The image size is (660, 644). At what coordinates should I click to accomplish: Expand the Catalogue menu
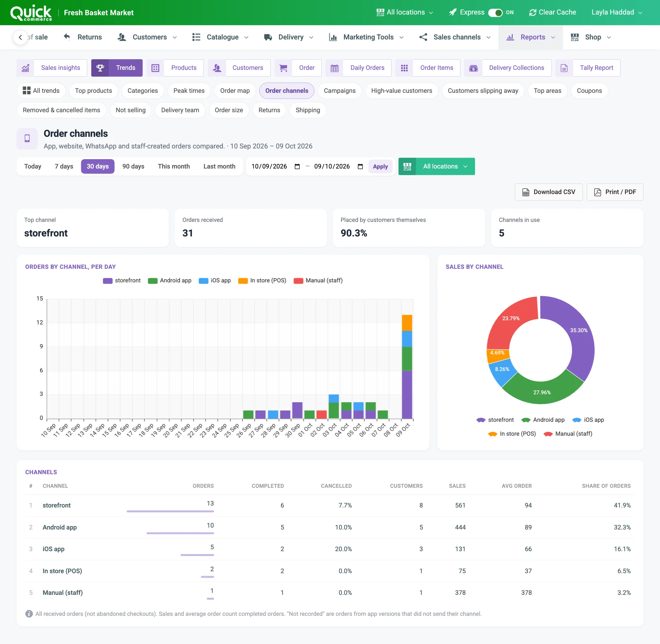click(220, 37)
